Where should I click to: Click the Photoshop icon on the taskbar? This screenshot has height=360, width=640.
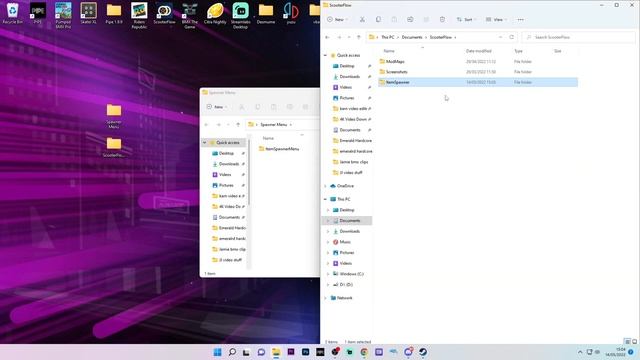[305, 352]
